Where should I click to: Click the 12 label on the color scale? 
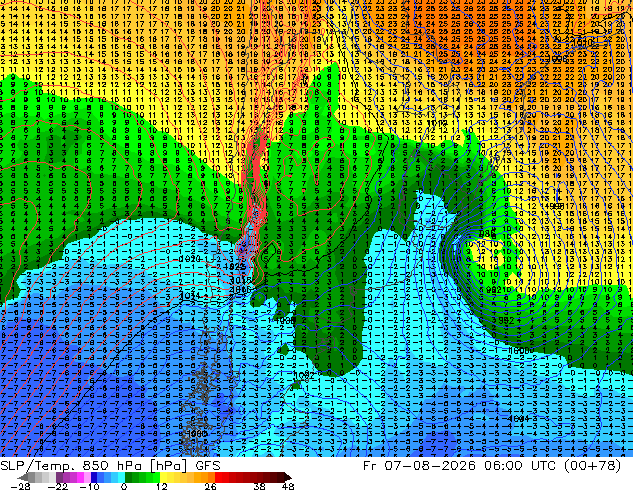[162, 486]
